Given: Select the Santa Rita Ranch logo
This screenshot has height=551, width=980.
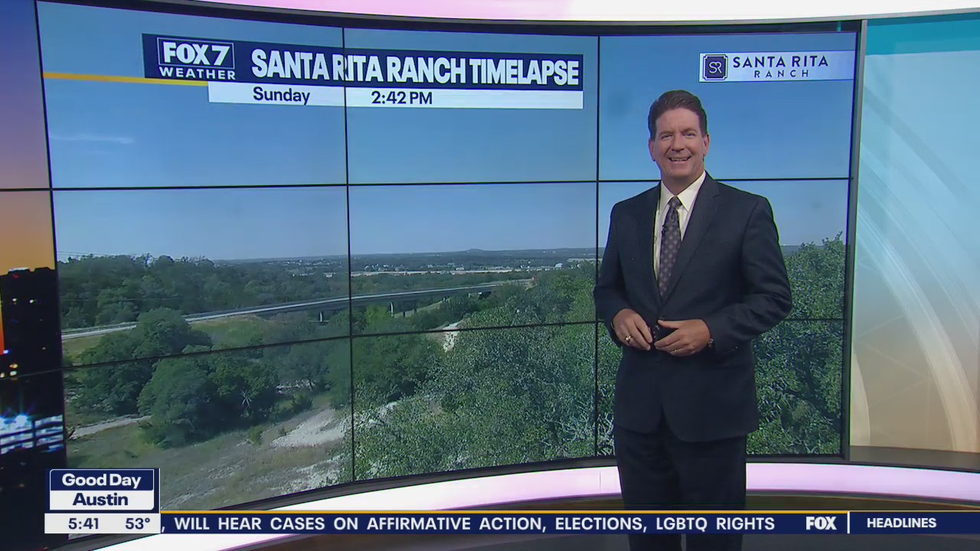Looking at the screenshot, I should [776, 67].
